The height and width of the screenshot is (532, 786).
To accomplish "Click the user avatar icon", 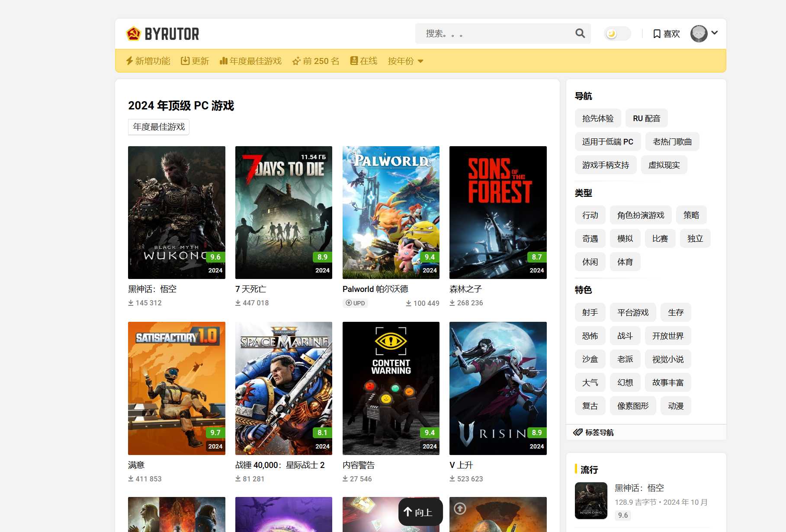I will (x=699, y=33).
